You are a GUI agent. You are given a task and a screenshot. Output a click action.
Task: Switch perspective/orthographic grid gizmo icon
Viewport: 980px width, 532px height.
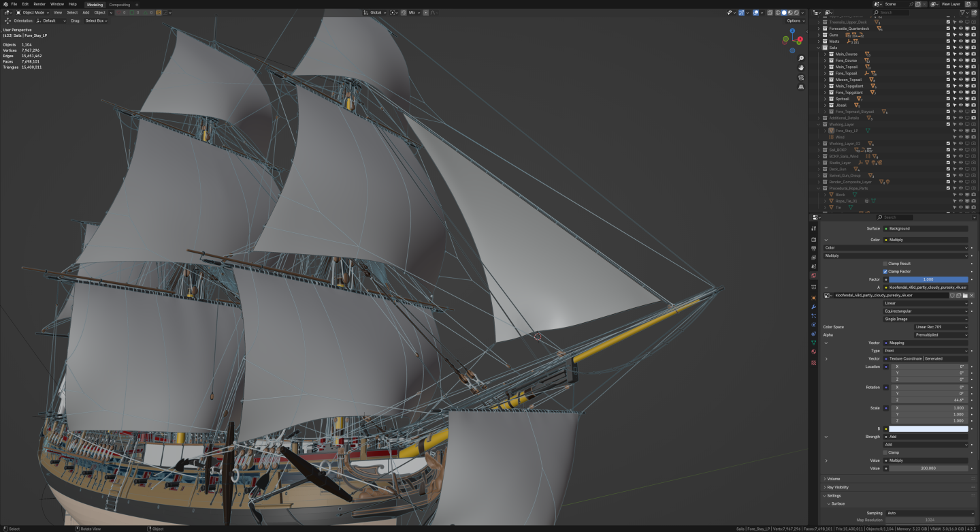coord(801,87)
